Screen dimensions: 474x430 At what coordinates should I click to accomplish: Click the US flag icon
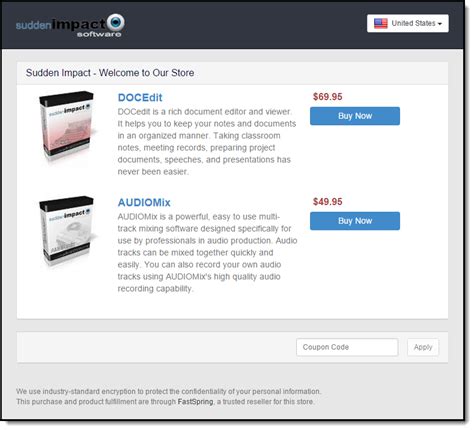click(x=381, y=23)
